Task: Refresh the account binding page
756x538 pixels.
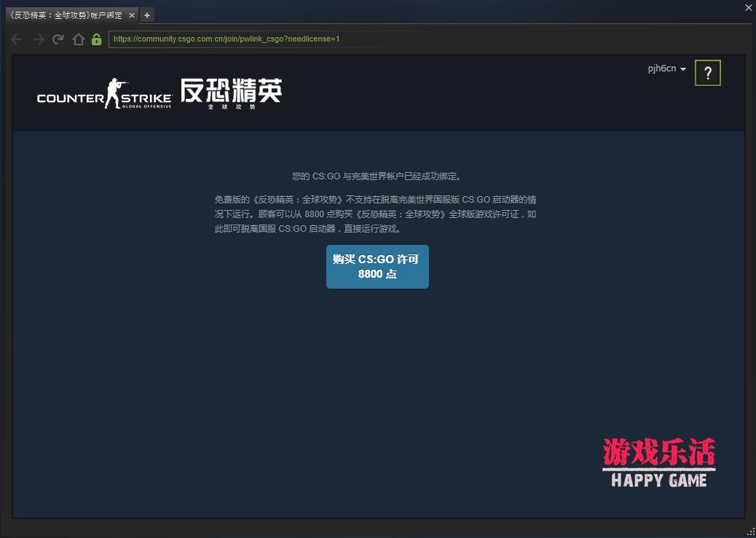Action: (x=58, y=39)
